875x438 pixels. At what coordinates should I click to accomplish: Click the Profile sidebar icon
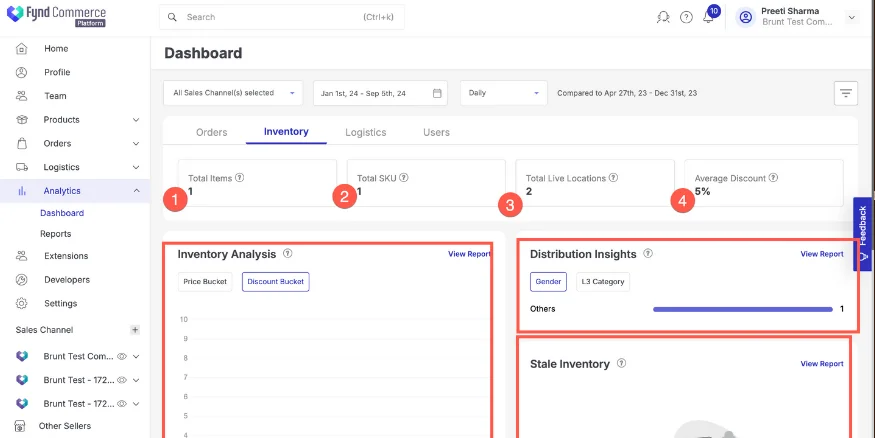[x=21, y=72]
